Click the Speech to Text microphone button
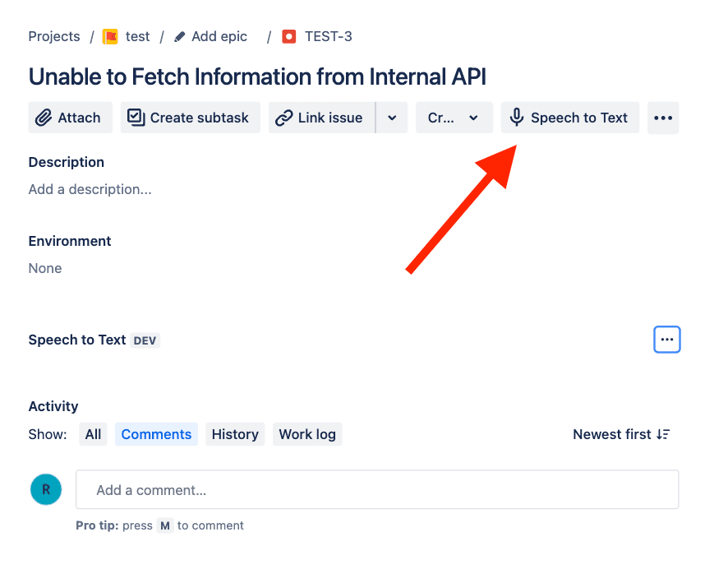Screen dimensions: 728x569 pos(569,118)
